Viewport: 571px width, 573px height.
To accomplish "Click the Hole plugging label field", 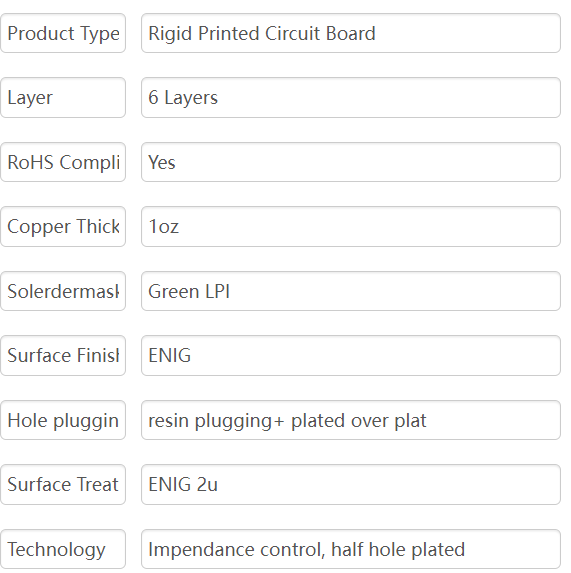I will [63, 420].
